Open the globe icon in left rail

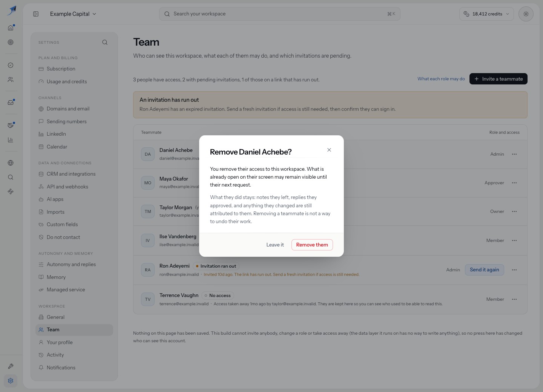pos(11,163)
